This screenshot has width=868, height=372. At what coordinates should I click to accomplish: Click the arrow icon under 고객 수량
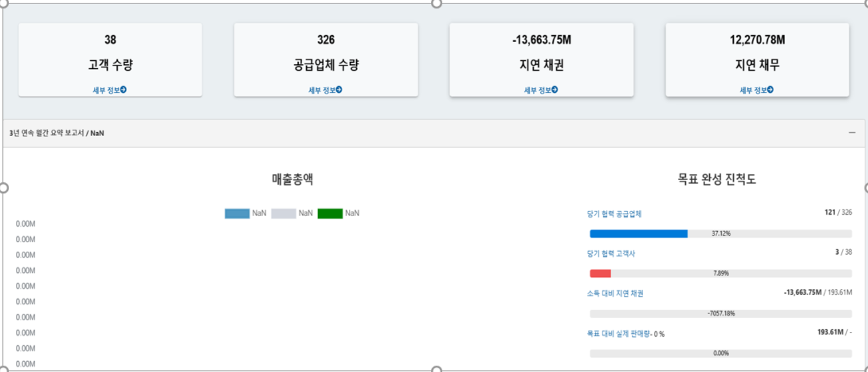coord(124,90)
